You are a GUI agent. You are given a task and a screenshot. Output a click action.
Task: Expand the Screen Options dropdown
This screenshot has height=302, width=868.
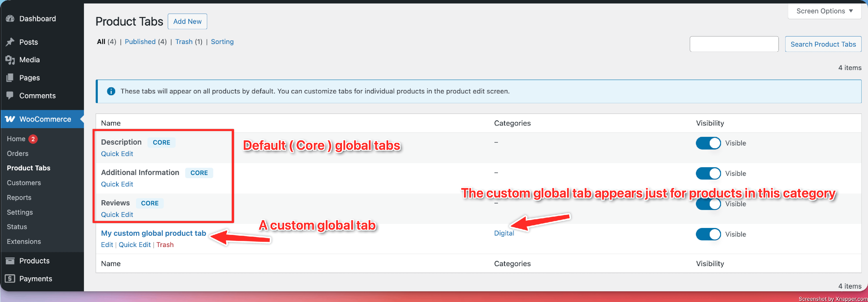824,11
